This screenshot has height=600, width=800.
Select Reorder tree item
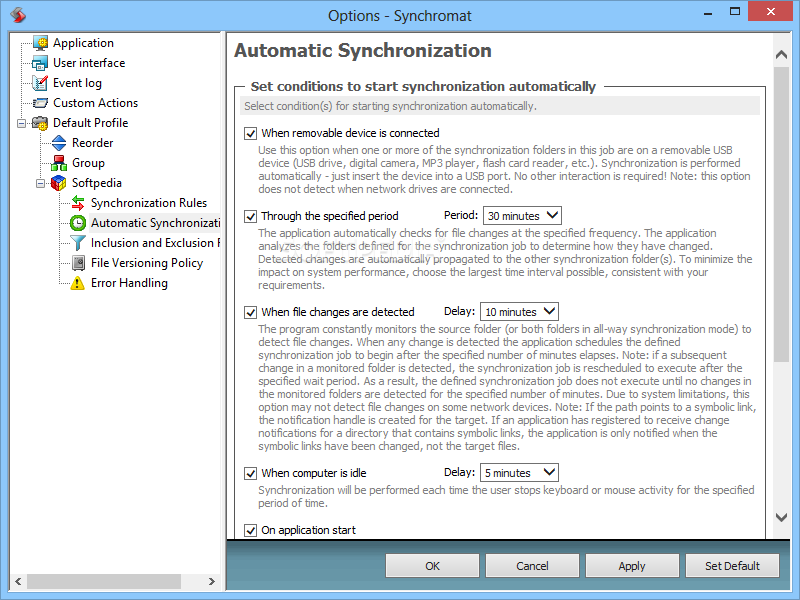pyautogui.click(x=92, y=143)
